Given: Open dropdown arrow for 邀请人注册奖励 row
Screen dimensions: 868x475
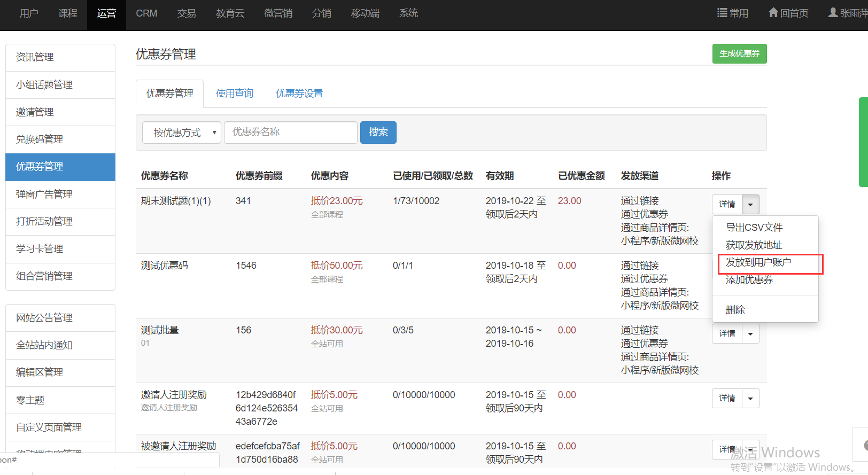Looking at the screenshot, I should tap(750, 399).
